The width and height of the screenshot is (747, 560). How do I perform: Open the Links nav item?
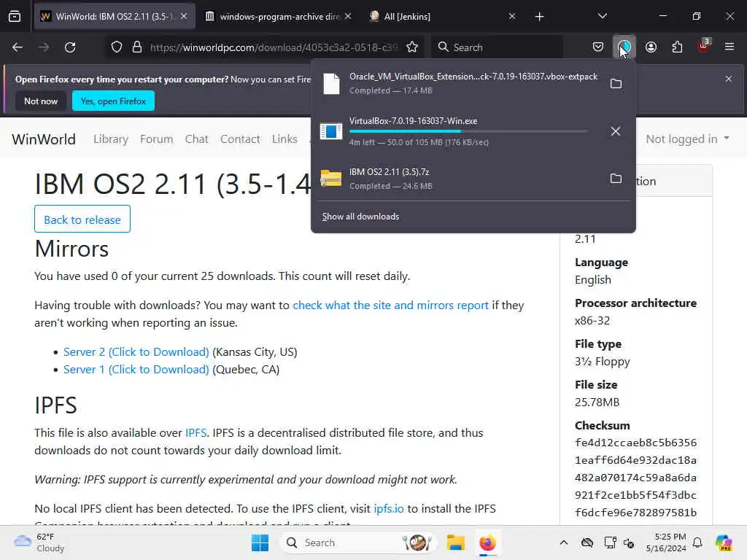click(285, 139)
